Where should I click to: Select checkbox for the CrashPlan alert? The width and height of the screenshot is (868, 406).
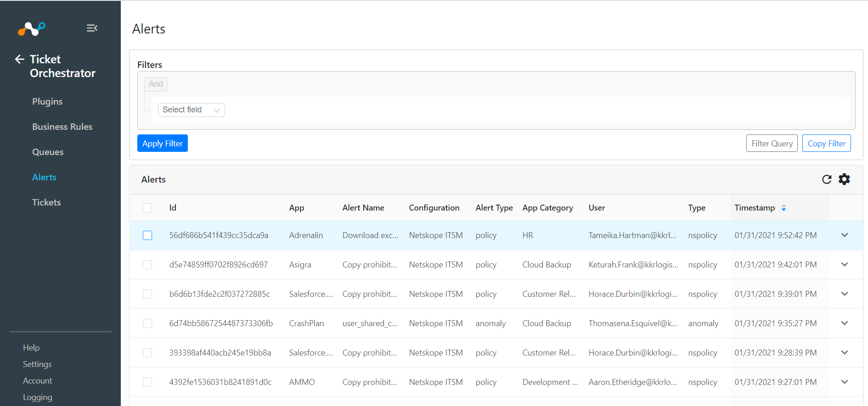(147, 323)
